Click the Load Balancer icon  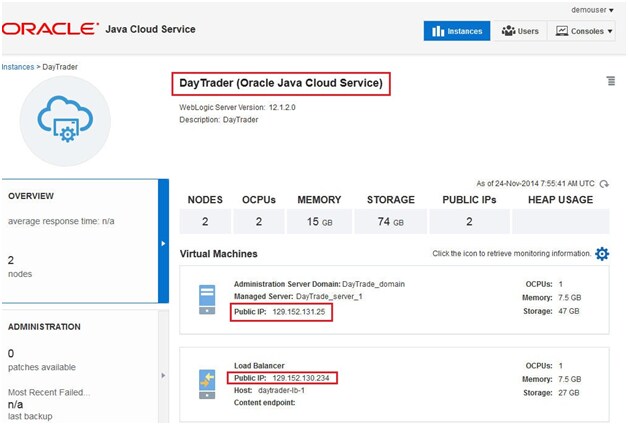click(x=207, y=381)
